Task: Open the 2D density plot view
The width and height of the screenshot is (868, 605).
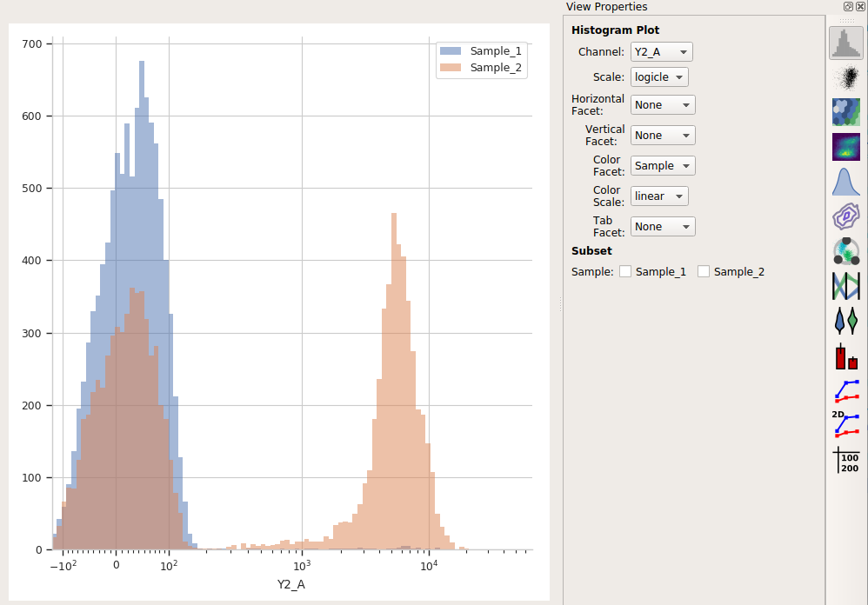Action: 846,147
